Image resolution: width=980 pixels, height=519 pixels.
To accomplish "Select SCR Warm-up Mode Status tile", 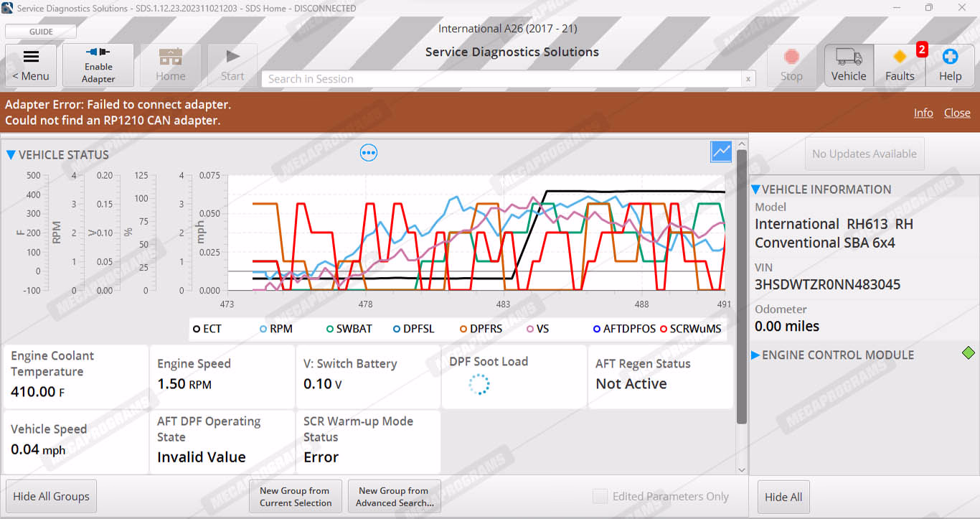I will tap(368, 441).
